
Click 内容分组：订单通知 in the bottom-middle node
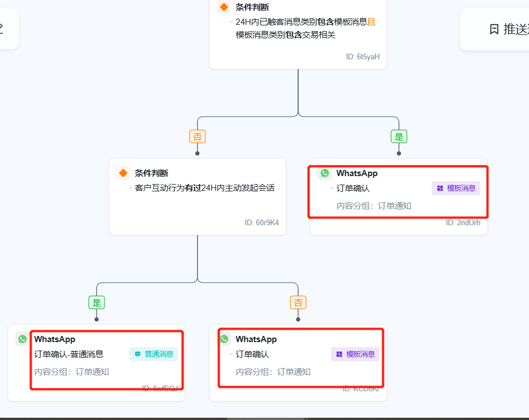[x=273, y=372]
